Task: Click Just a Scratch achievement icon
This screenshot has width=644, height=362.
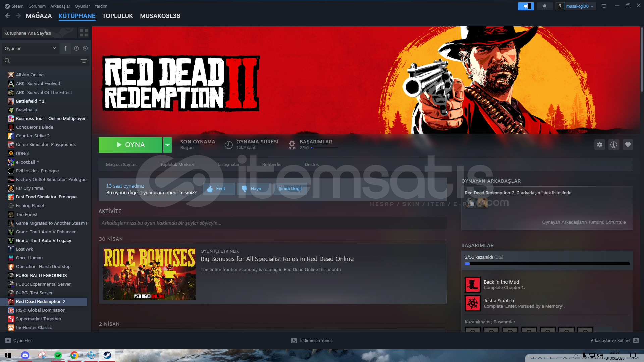Action: [473, 303]
